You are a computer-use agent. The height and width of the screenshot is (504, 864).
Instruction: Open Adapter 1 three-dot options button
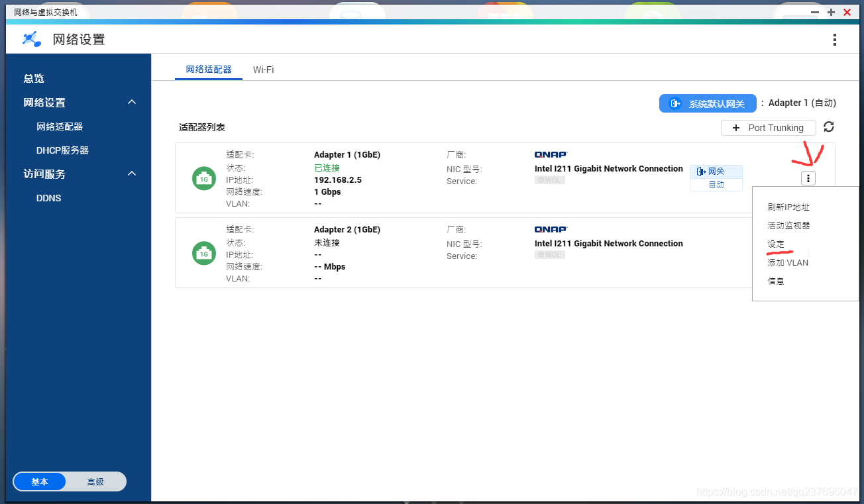pyautogui.click(x=808, y=178)
